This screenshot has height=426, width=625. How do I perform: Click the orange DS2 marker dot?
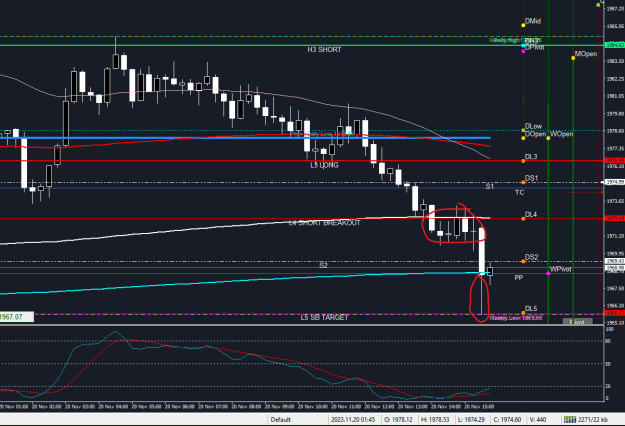coord(523,261)
